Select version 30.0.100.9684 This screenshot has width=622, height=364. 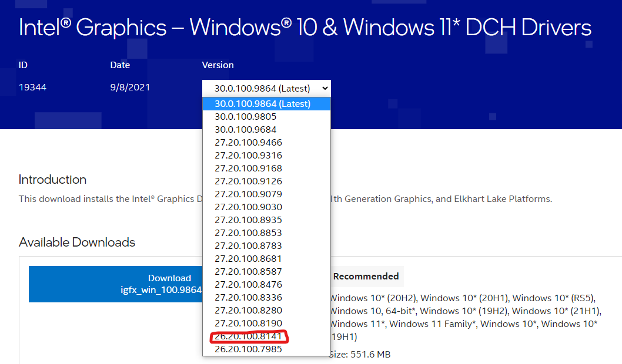[266, 130]
